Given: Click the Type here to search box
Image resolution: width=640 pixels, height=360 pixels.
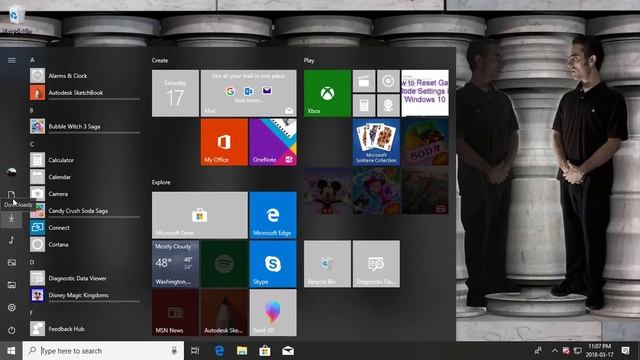Looking at the screenshot, I should tap(103, 351).
